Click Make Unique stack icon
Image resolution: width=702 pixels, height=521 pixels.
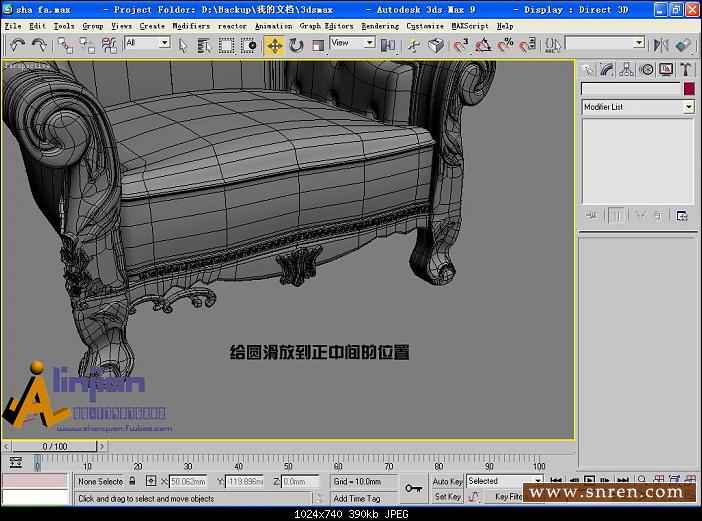(640, 216)
